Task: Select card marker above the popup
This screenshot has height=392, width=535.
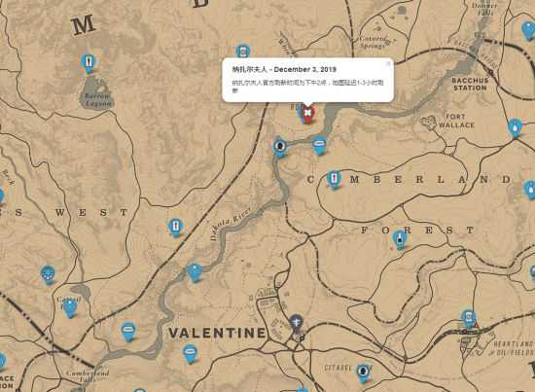Action: tap(242, 52)
